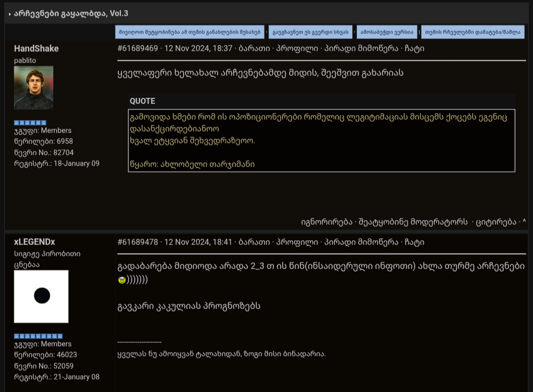
Task: Open პირადი მიმოწერა in HandShake's post
Action: 361,48
